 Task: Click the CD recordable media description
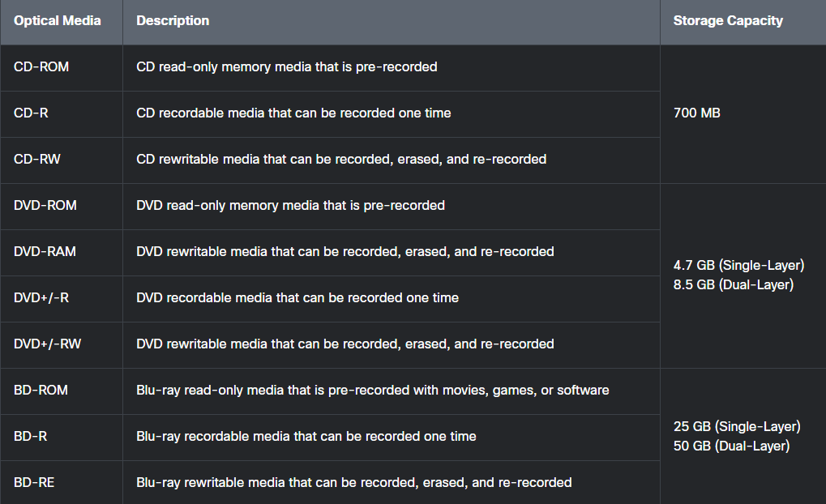pyautogui.click(x=293, y=113)
